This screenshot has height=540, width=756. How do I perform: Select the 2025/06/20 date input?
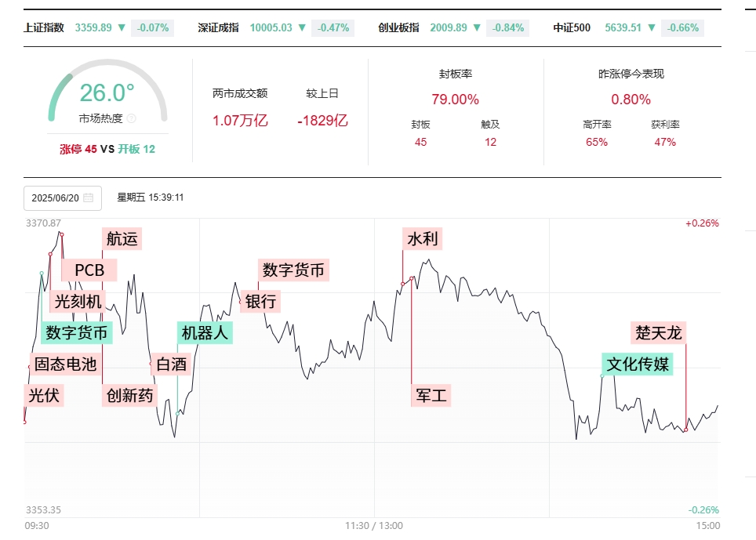[x=63, y=198]
